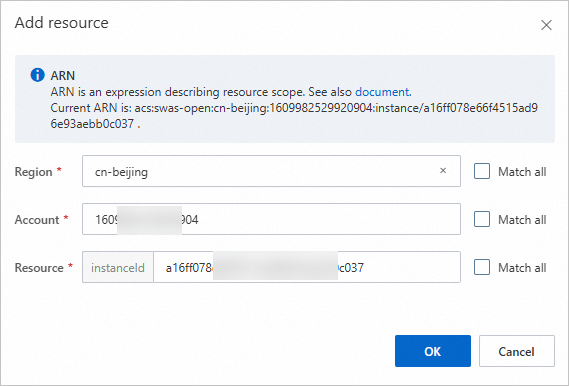This screenshot has width=569, height=386.
Task: Click the Cancel button
Action: (517, 351)
